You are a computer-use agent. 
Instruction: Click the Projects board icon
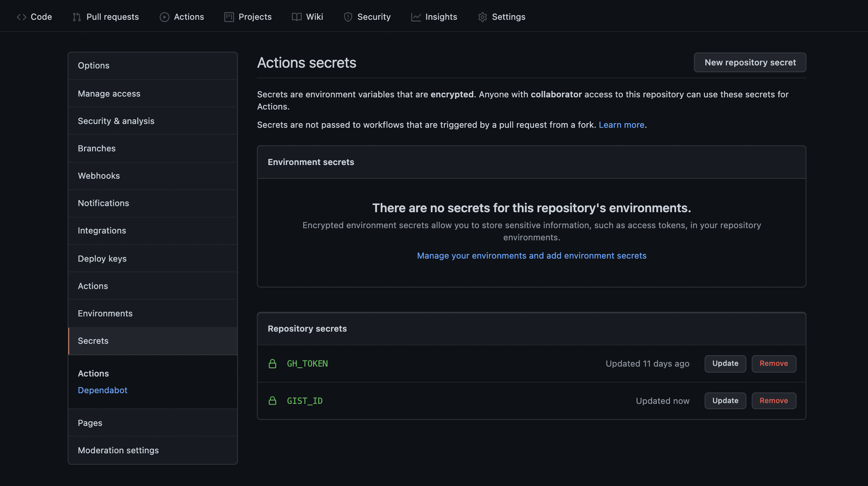click(229, 17)
